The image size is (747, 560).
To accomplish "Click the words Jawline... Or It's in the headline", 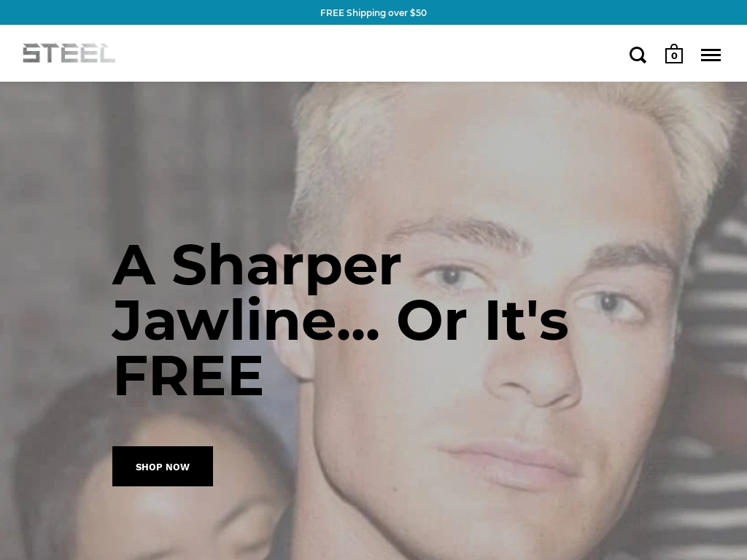I will pyautogui.click(x=340, y=320).
